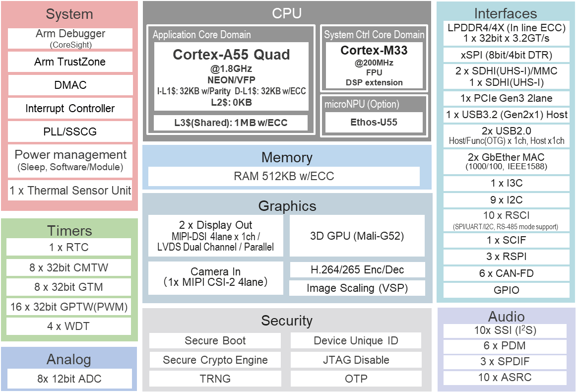Click the Device Unique ID block
The width and height of the screenshot is (576, 392).
(356, 340)
